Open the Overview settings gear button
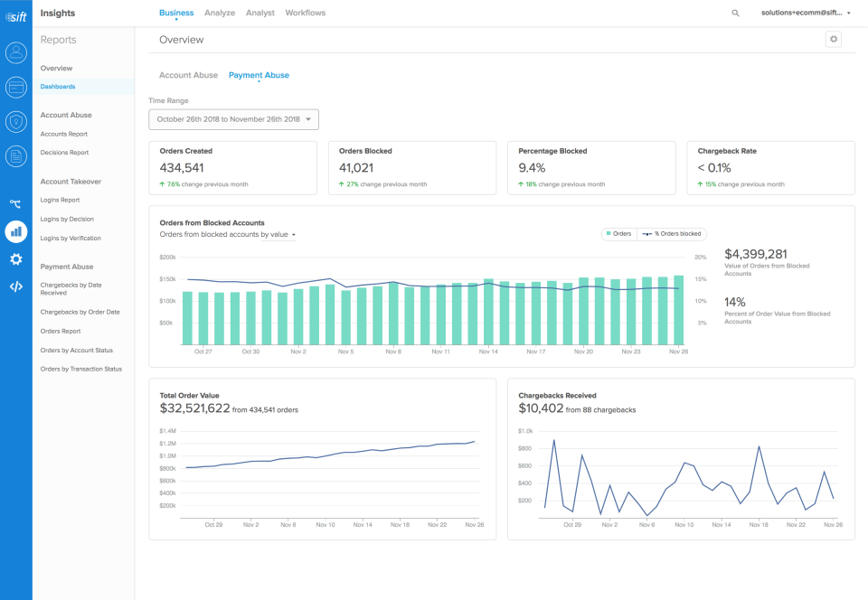868x600 pixels. 834,39
